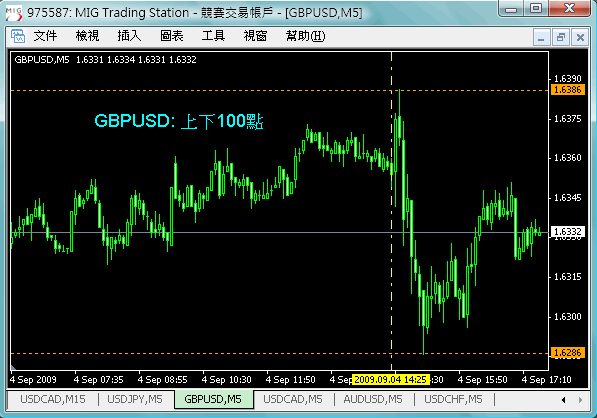This screenshot has width=597, height=418.
Task: Click the chart document icon in menu bar
Action: (18, 37)
